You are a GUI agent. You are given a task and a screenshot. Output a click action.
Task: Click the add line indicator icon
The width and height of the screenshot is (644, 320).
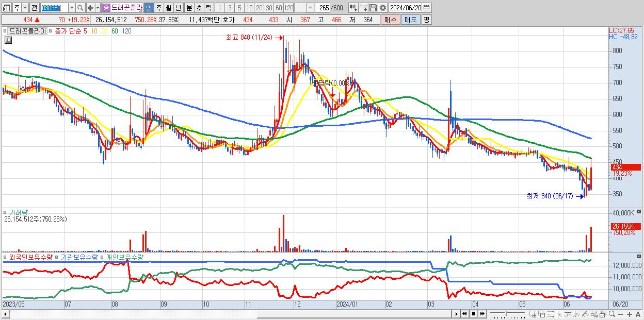363,8
